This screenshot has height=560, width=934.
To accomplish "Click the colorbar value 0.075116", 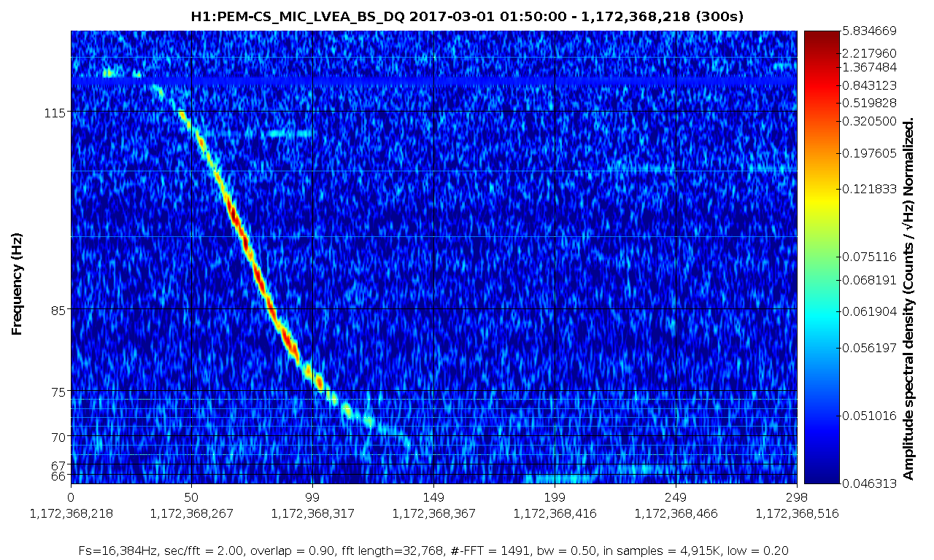I will tap(868, 257).
